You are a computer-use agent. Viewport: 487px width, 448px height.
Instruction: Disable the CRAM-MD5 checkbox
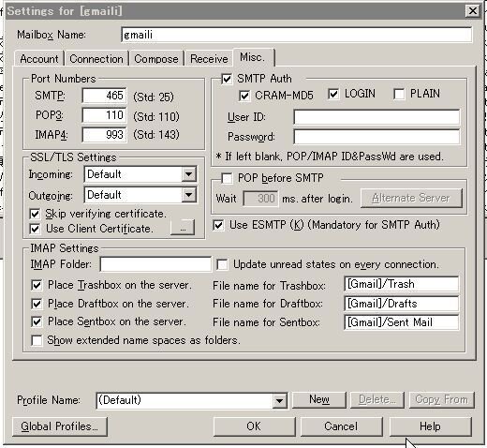[244, 96]
